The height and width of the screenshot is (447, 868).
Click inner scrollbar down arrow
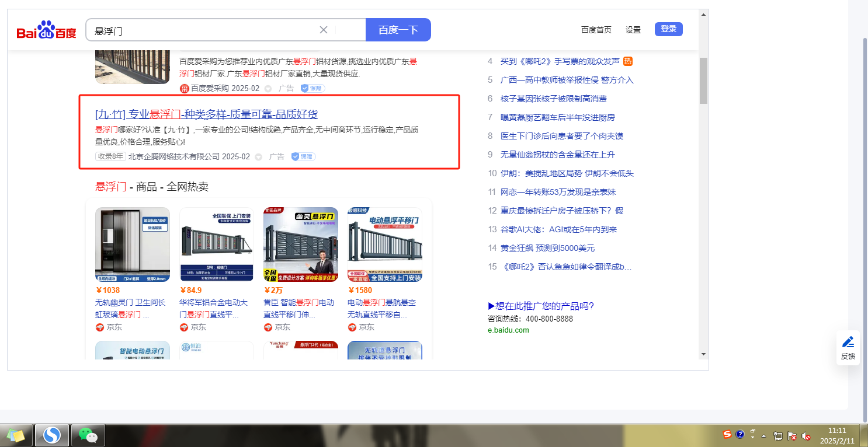[703, 354]
